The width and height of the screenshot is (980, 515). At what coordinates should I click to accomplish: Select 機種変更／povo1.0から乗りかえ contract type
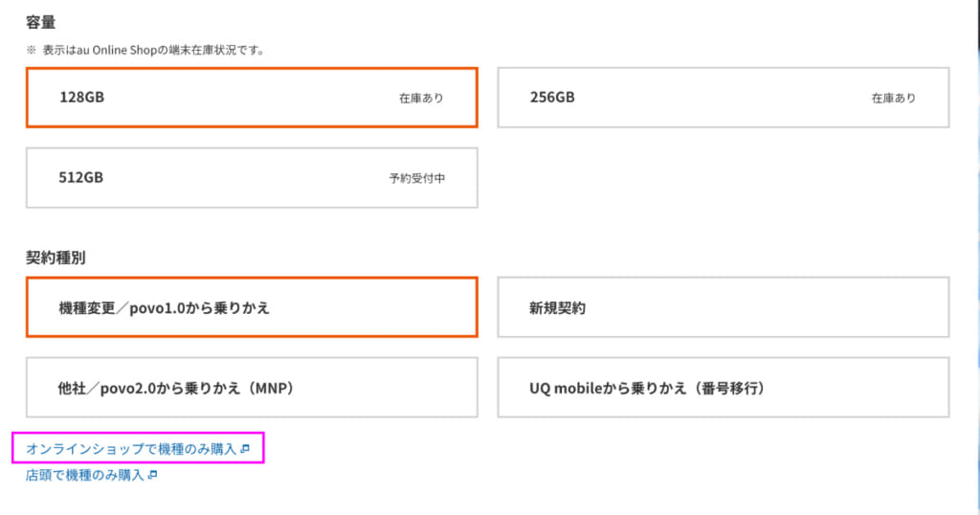pos(252,307)
